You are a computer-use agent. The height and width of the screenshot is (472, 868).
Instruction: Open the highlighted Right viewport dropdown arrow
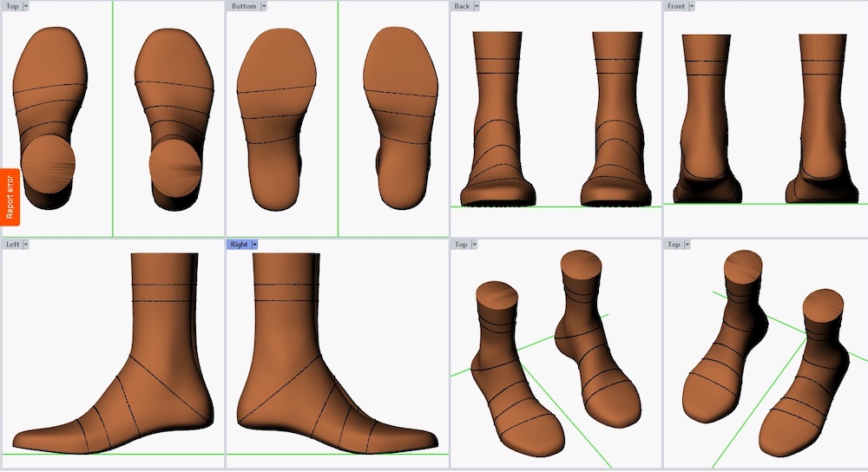pyautogui.click(x=254, y=245)
